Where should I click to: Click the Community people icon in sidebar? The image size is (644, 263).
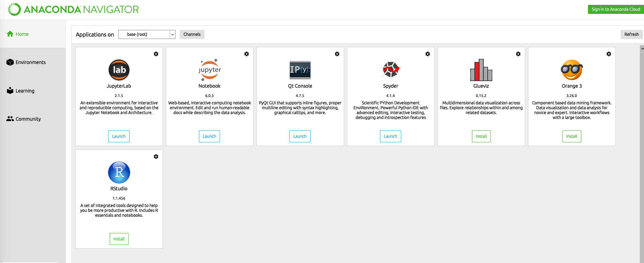(x=10, y=119)
